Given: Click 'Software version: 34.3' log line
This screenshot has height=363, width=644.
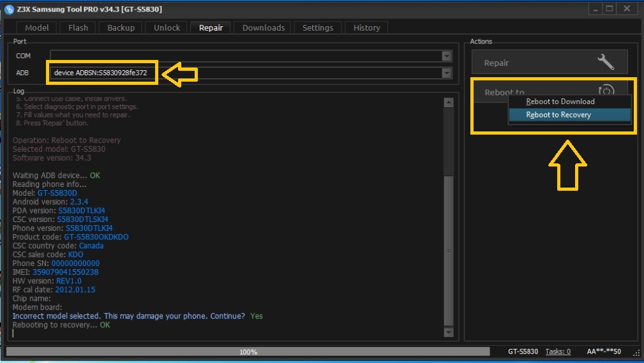Looking at the screenshot, I should [x=52, y=158].
